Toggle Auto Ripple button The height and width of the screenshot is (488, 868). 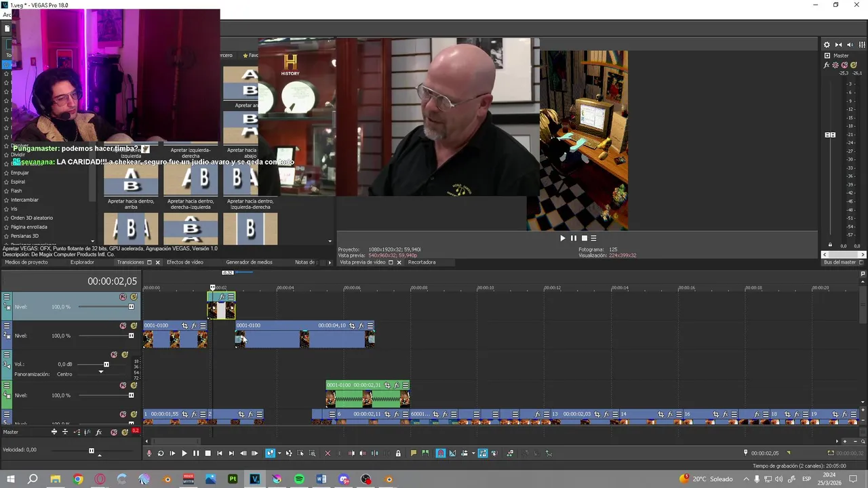[464, 453]
